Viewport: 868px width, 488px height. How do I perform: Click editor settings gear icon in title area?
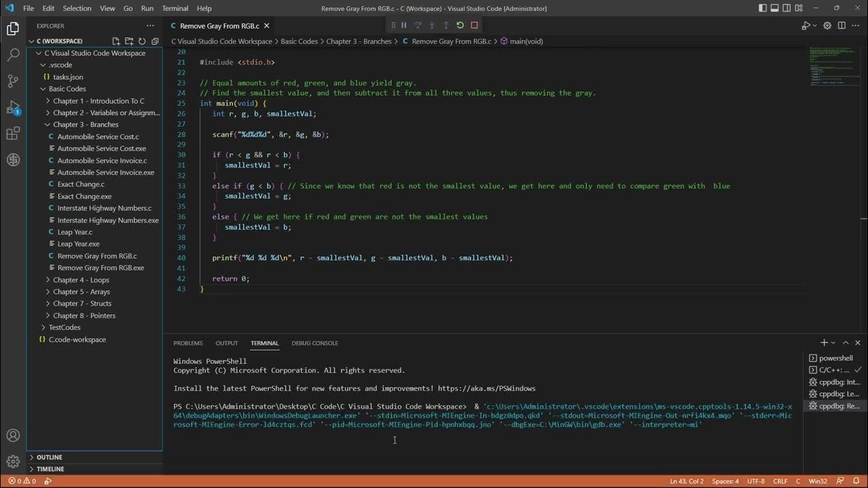(827, 26)
